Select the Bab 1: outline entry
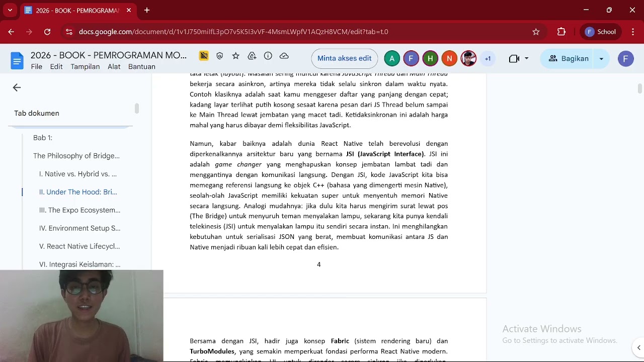The height and width of the screenshot is (362, 644). (43, 138)
